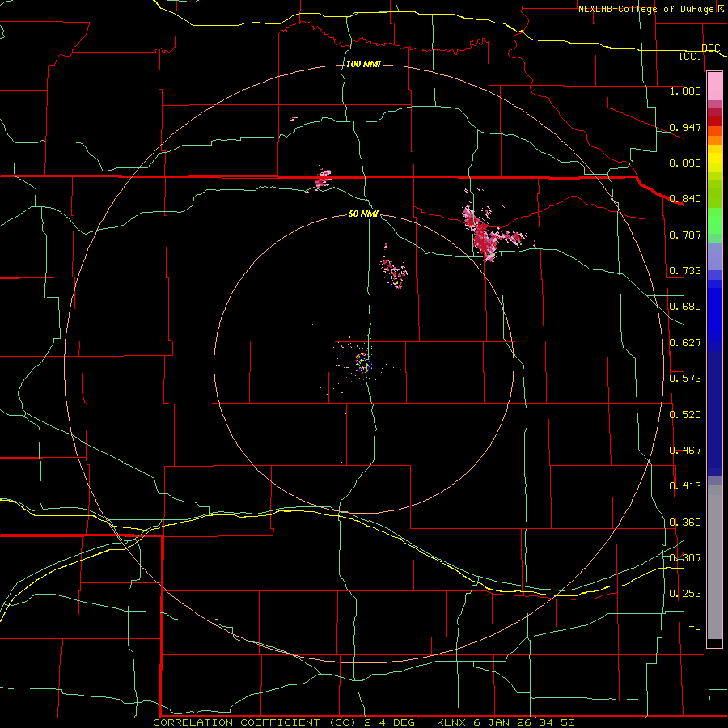This screenshot has height=728, width=728.
Task: Click the 0.733 legend value
Action: [685, 271]
